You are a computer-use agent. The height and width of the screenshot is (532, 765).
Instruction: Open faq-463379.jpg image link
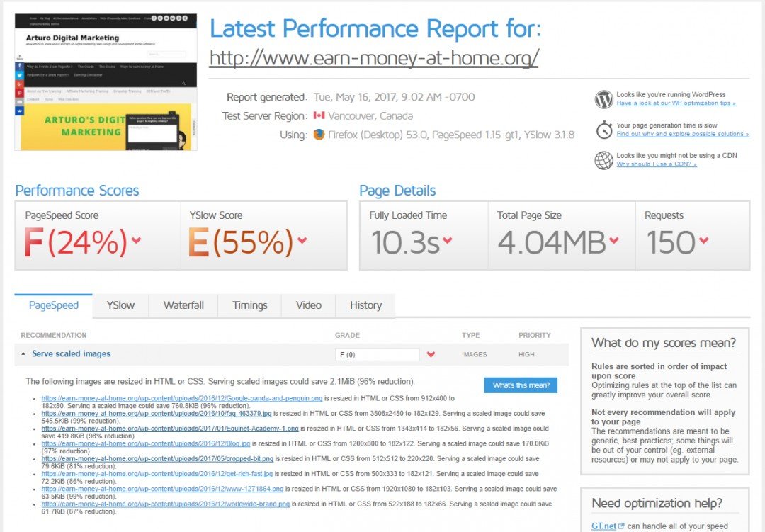(x=157, y=414)
